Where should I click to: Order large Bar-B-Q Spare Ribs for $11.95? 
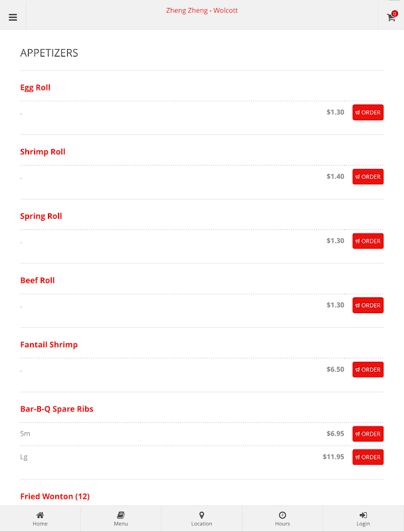tap(367, 457)
